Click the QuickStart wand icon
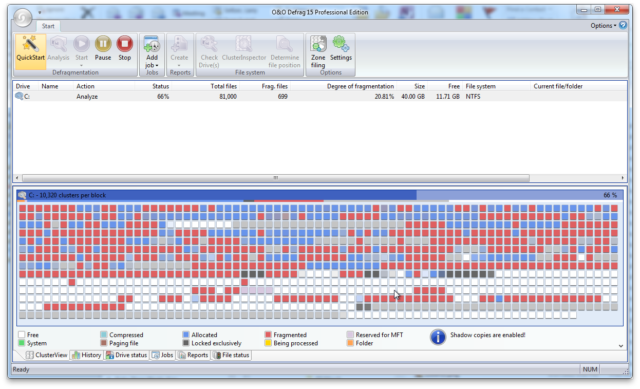 tap(30, 44)
